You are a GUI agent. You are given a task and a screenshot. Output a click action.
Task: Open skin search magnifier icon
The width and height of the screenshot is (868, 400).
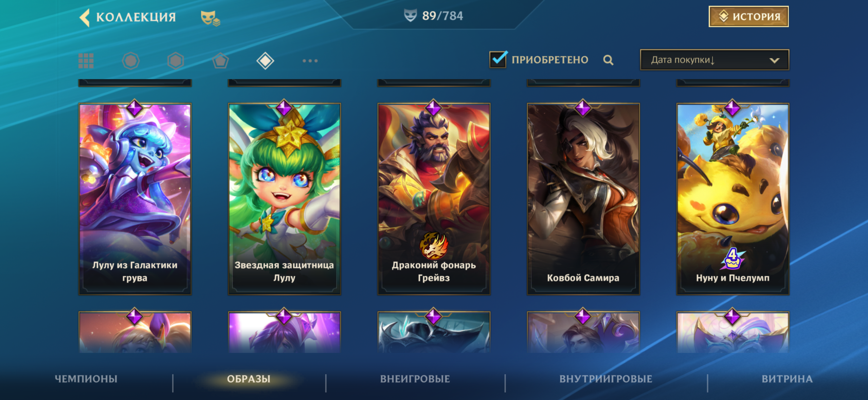(608, 60)
